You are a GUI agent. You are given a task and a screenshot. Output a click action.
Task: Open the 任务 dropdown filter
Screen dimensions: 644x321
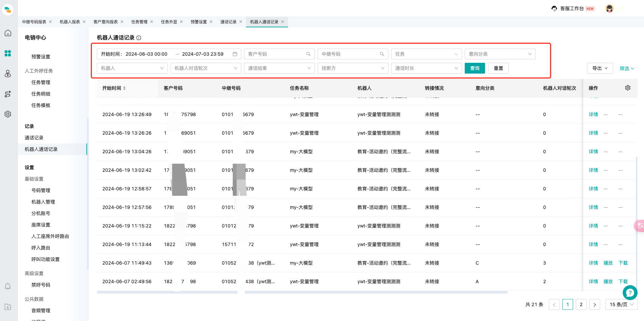(x=427, y=54)
